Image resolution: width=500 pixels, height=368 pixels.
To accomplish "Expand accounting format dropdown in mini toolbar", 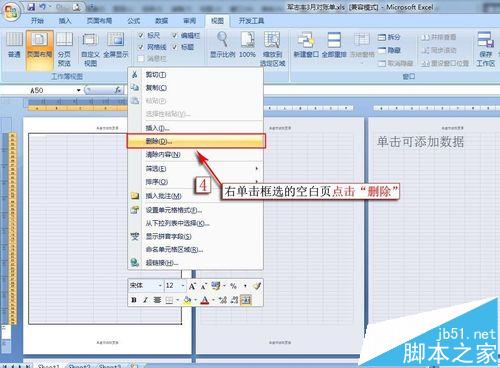I will tap(224, 286).
